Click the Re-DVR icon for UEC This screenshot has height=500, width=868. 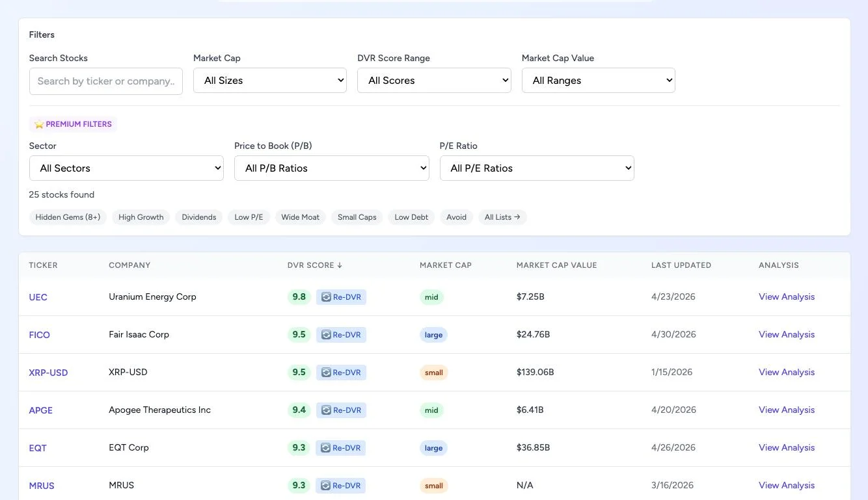coord(326,297)
